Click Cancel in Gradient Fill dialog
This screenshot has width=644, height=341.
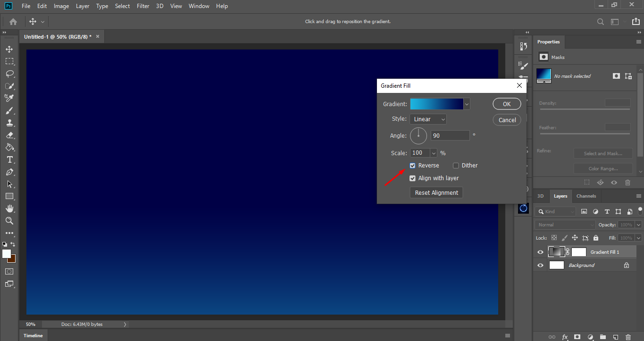[507, 120]
